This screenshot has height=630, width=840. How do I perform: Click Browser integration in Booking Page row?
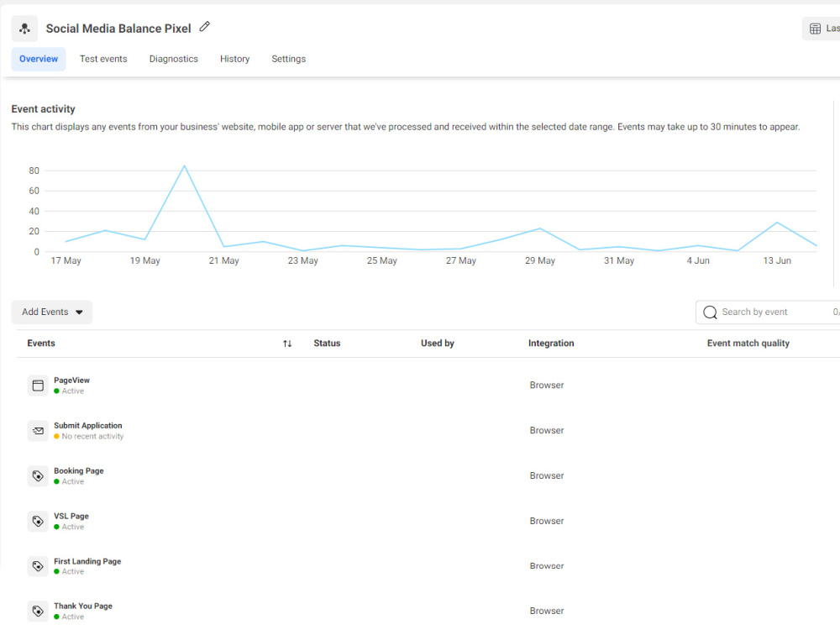tap(547, 475)
